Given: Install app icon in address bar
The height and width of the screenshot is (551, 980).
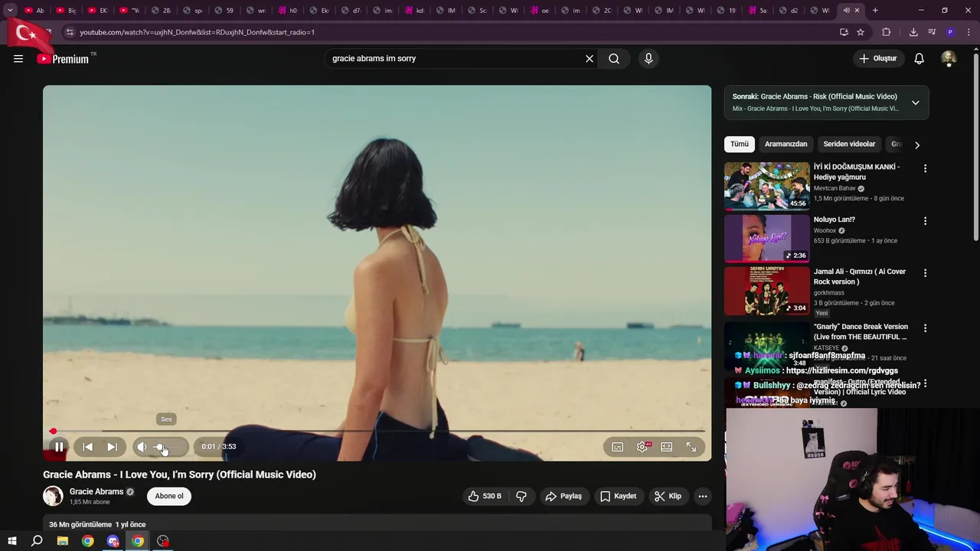Looking at the screenshot, I should pos(844,32).
